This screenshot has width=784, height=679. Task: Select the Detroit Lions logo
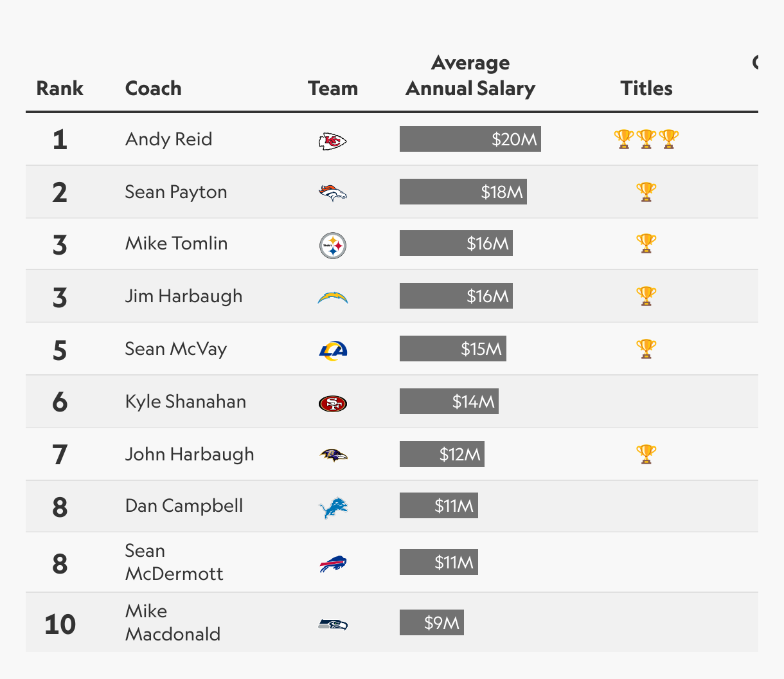click(333, 508)
